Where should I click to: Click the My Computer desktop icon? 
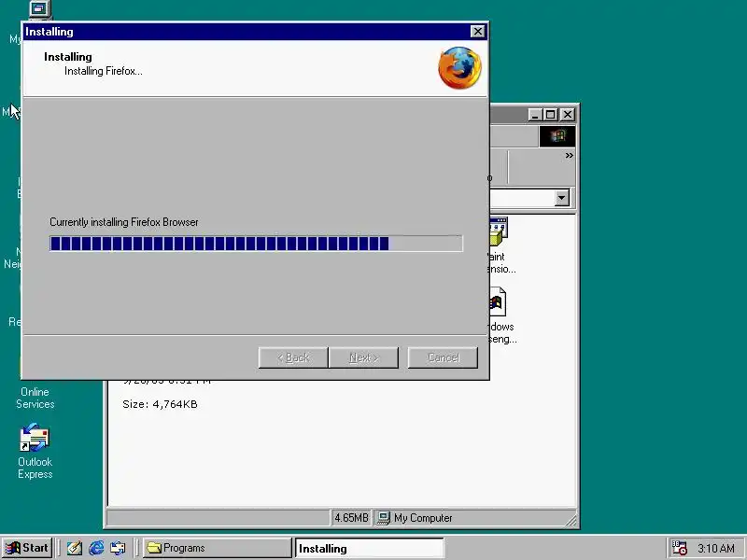[39, 9]
